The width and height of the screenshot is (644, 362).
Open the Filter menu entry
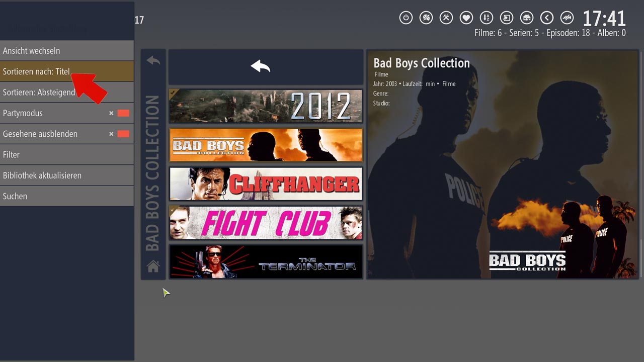tap(67, 155)
